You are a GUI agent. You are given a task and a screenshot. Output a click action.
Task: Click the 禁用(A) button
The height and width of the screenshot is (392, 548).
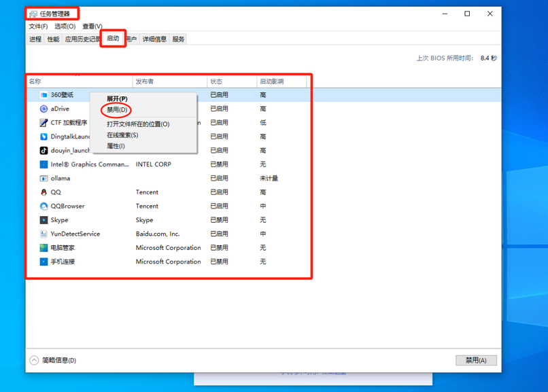[x=476, y=360]
